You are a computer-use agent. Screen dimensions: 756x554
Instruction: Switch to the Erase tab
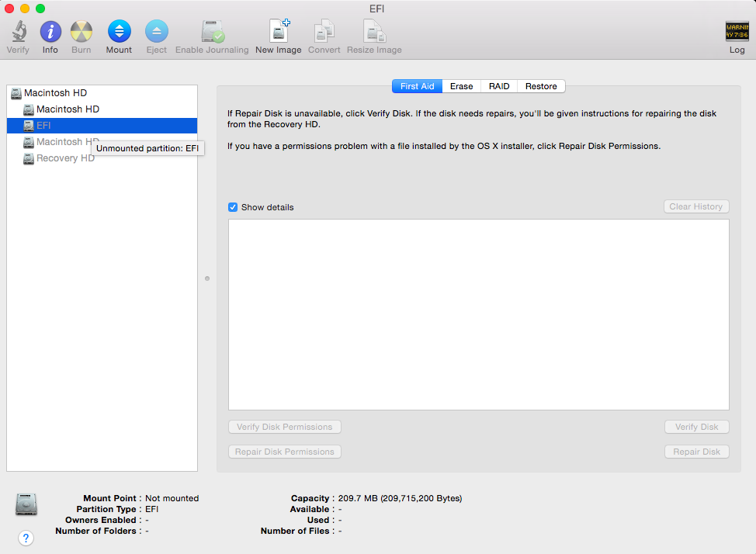point(461,86)
